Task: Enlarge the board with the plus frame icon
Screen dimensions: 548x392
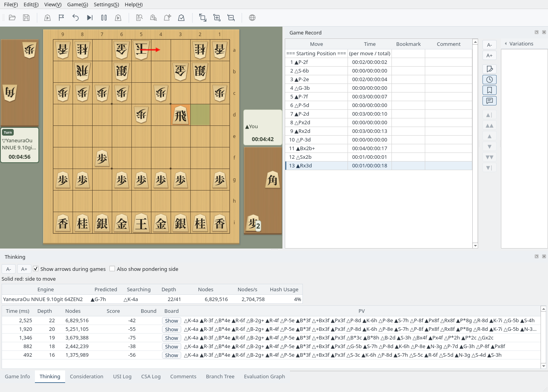Action: [217, 18]
